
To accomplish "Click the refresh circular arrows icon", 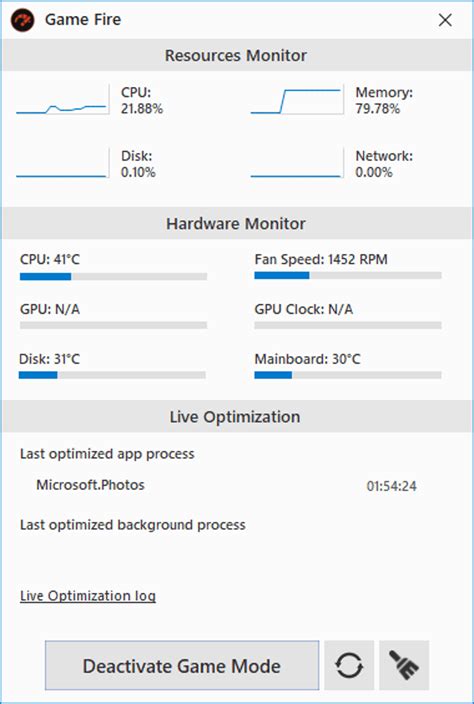I will 349,665.
